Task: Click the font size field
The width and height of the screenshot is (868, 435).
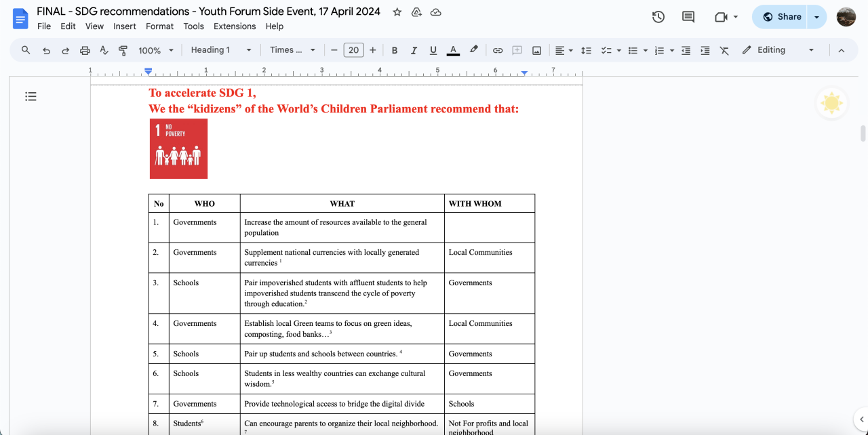Action: click(353, 50)
